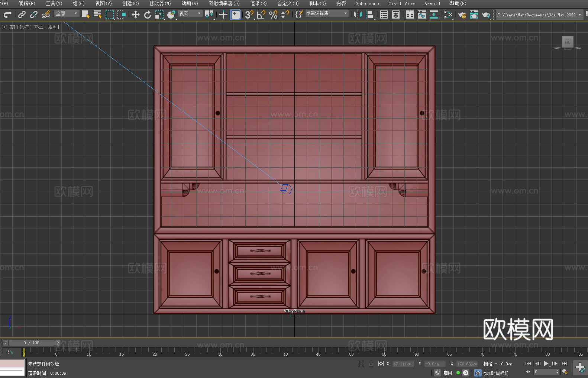Open the Civil View menu
The height and width of the screenshot is (378, 588).
click(402, 3)
